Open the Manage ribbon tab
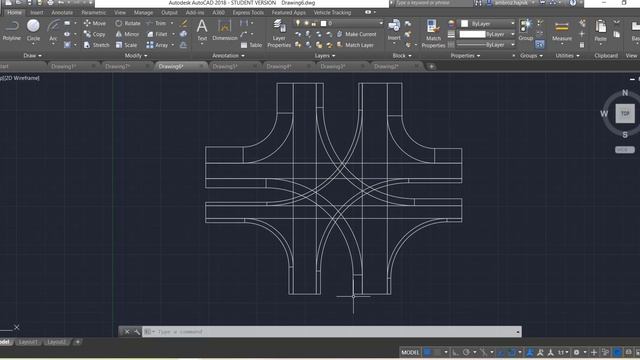Screen dimensions: 640x360 click(143, 13)
